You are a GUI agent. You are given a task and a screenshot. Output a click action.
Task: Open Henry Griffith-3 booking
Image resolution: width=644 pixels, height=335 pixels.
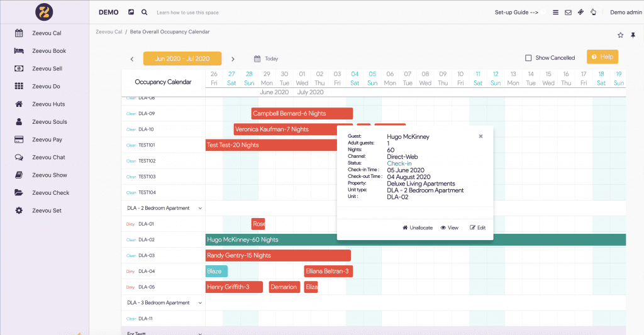234,287
